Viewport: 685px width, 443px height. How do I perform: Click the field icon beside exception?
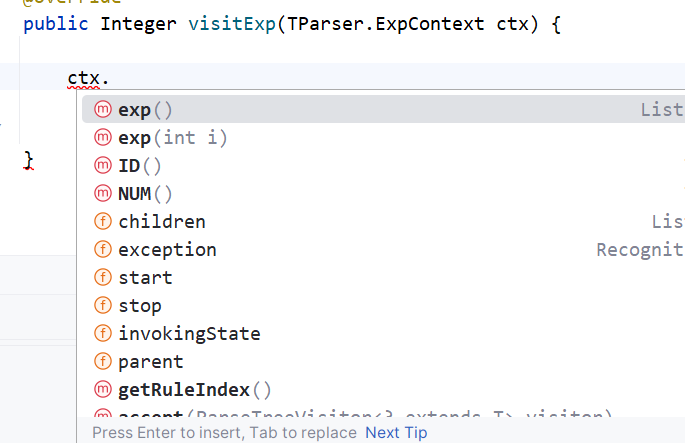pos(103,249)
